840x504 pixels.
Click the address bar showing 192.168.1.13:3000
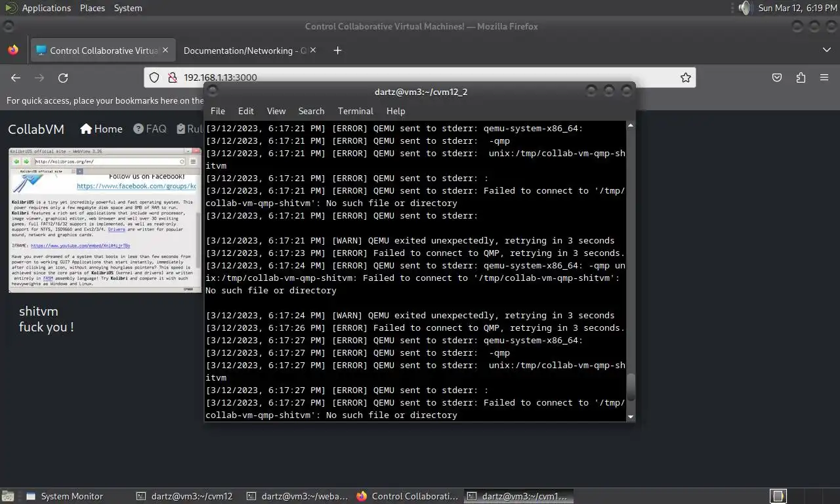[x=420, y=77]
